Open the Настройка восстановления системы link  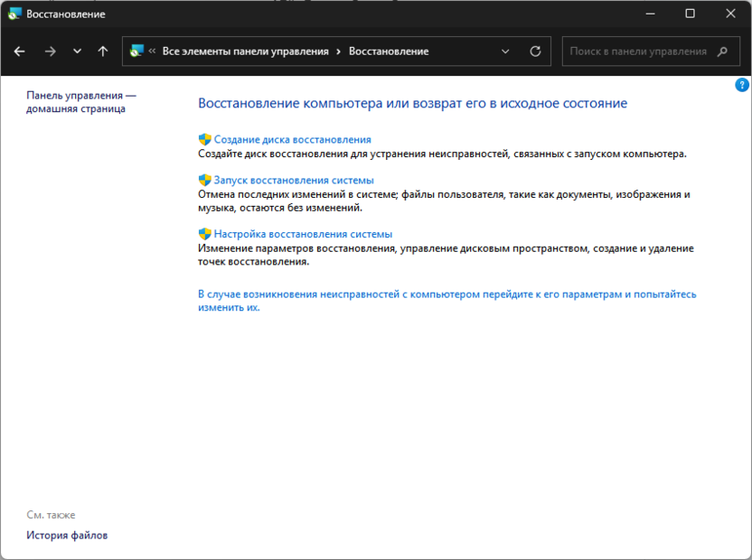pos(303,234)
